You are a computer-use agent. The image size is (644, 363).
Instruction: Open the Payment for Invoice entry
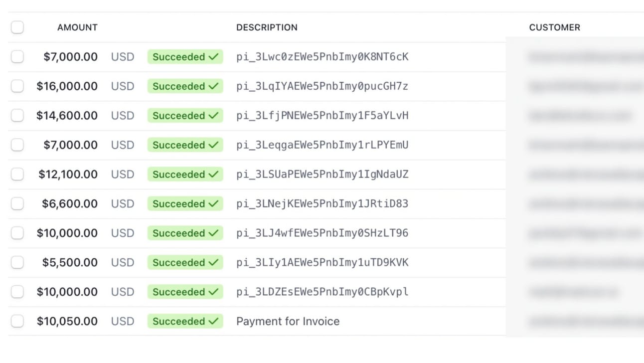tap(288, 322)
